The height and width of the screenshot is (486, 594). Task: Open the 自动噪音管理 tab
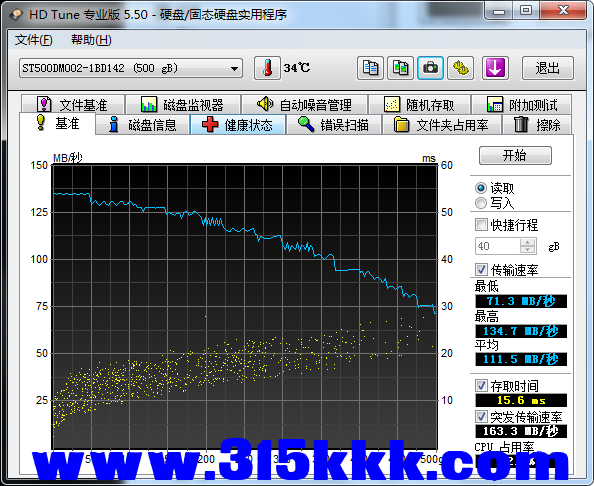(305, 105)
